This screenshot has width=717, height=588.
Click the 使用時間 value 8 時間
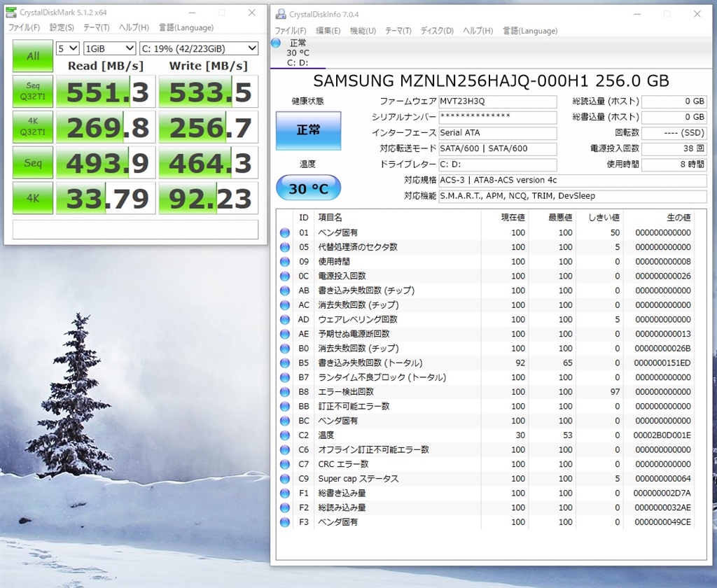(x=674, y=164)
